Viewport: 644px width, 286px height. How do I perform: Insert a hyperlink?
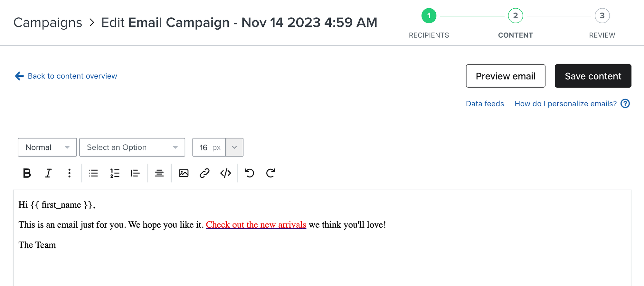coord(204,173)
